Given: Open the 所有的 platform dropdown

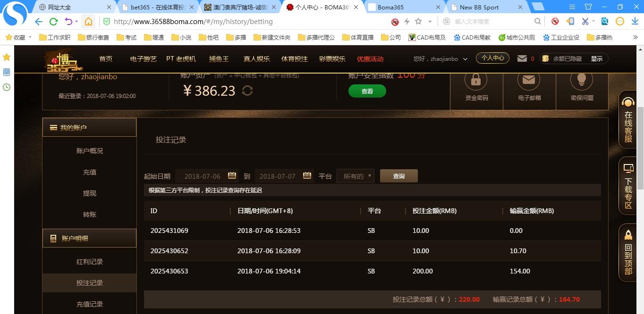Looking at the screenshot, I should (x=355, y=175).
